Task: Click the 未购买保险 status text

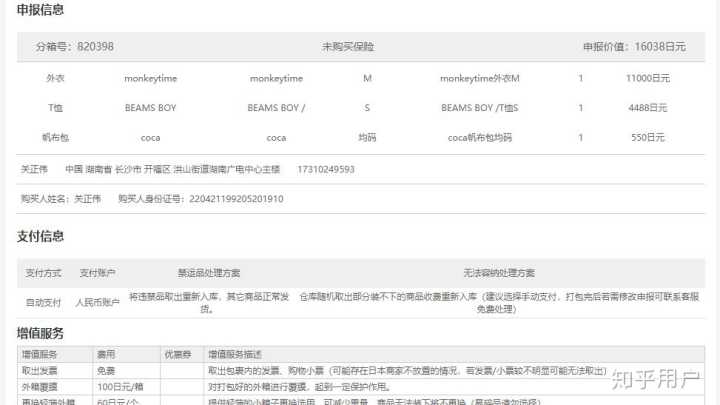Action: tap(348, 46)
